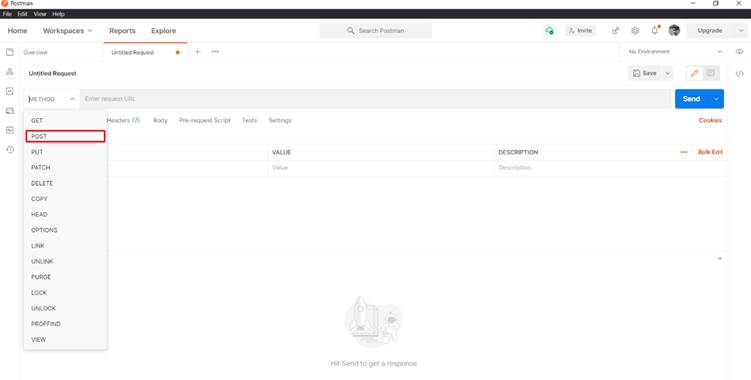
Task: Select POST from the method list
Action: click(65, 136)
